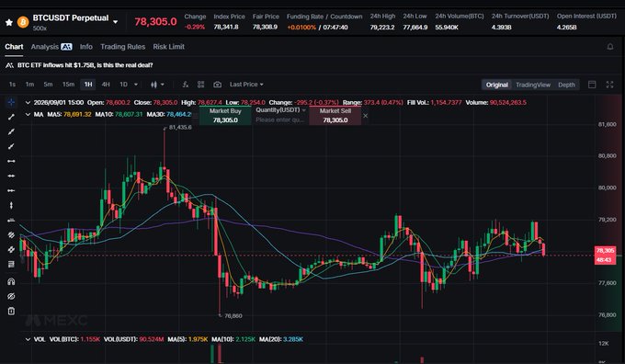Click the 24h Volume value 55.940K
Screen dimensions: 625x364
pos(447,27)
